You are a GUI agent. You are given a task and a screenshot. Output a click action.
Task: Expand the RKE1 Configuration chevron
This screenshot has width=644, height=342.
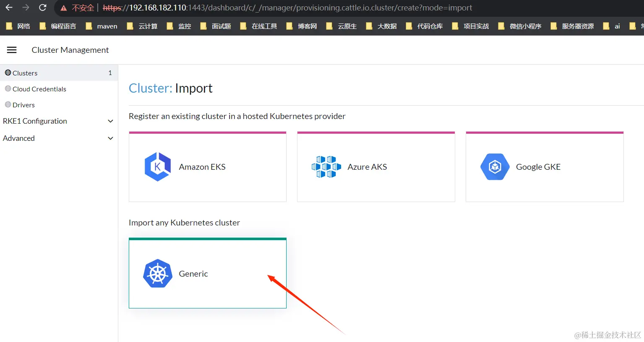[111, 121]
